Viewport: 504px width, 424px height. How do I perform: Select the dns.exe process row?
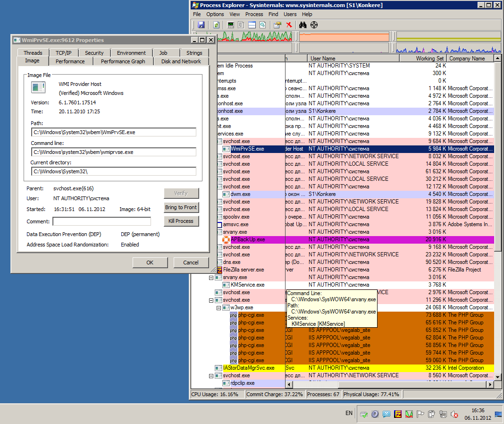(356, 262)
